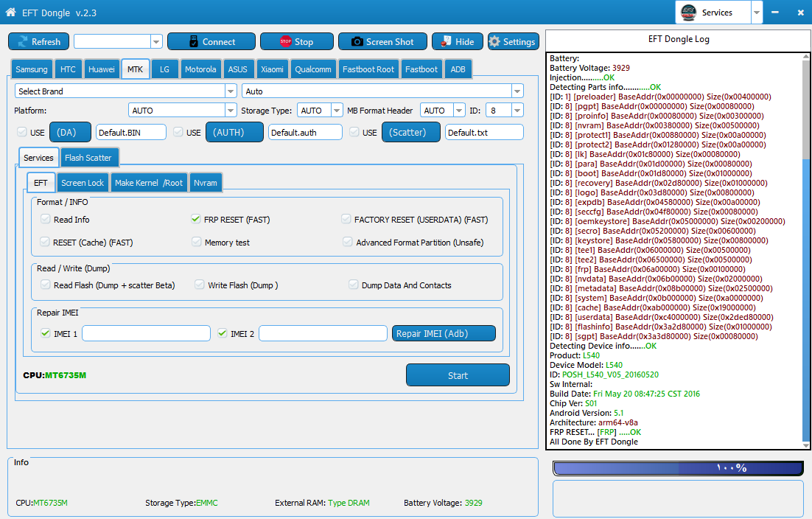This screenshot has width=812, height=519.
Task: Open the ADB tab
Action: point(458,69)
